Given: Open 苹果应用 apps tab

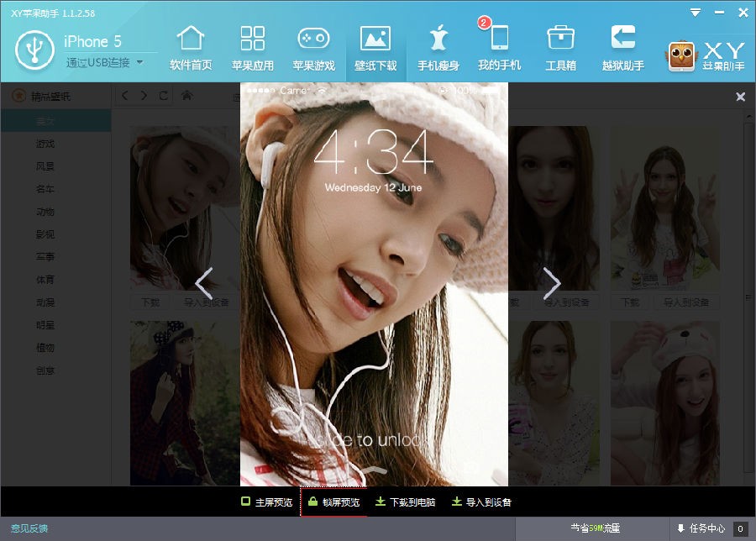Looking at the screenshot, I should (x=253, y=48).
